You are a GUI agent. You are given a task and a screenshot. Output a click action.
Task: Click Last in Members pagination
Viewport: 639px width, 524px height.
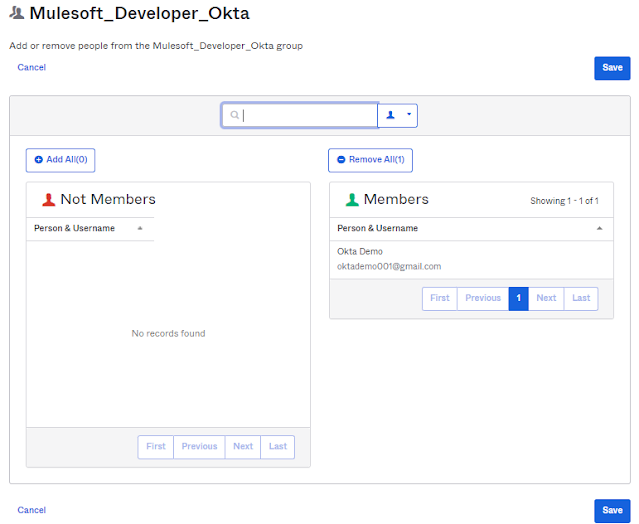click(581, 299)
